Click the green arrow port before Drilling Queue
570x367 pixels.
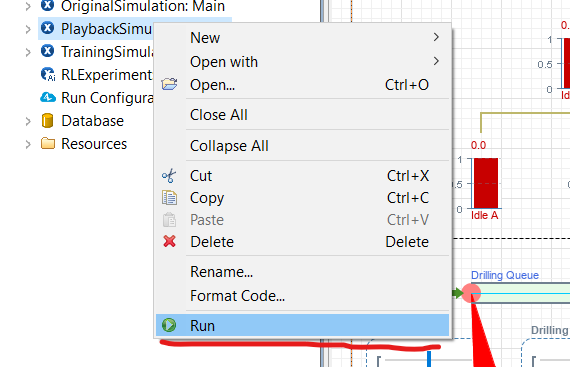click(458, 293)
